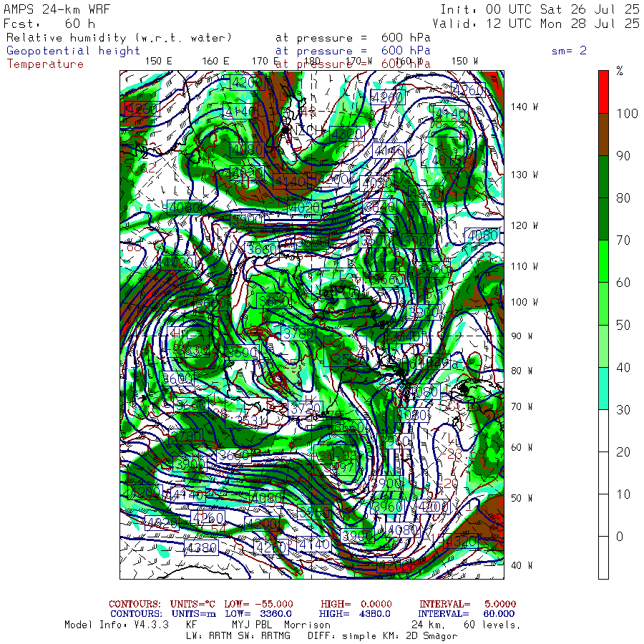This screenshot has width=644, height=644.
Task: Click the '150 E' longitude label
Action: pyautogui.click(x=159, y=62)
